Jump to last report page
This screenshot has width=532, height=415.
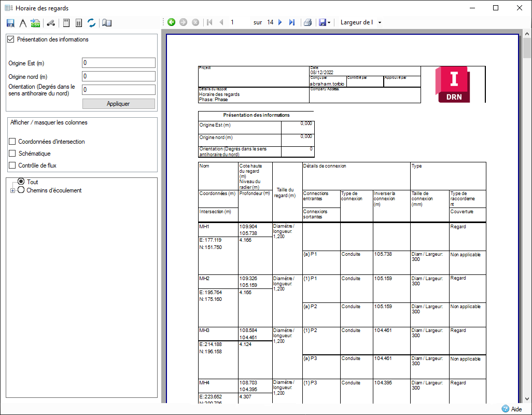click(291, 22)
